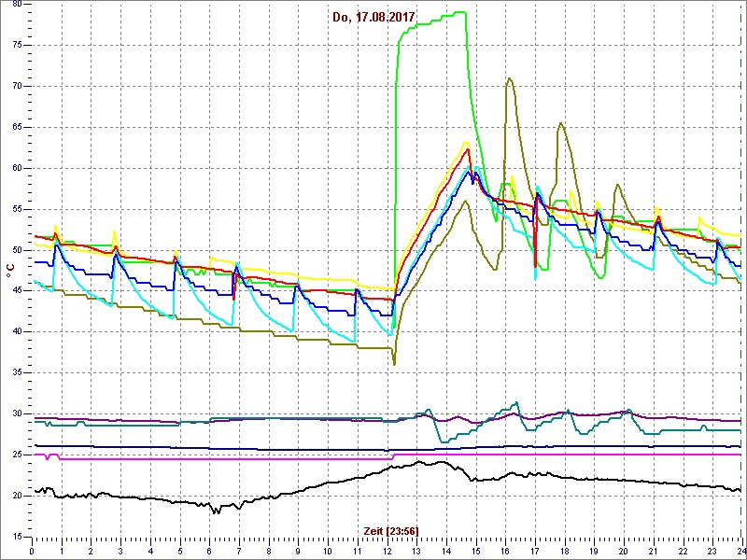Click hour 23 on the time axis

point(712,550)
